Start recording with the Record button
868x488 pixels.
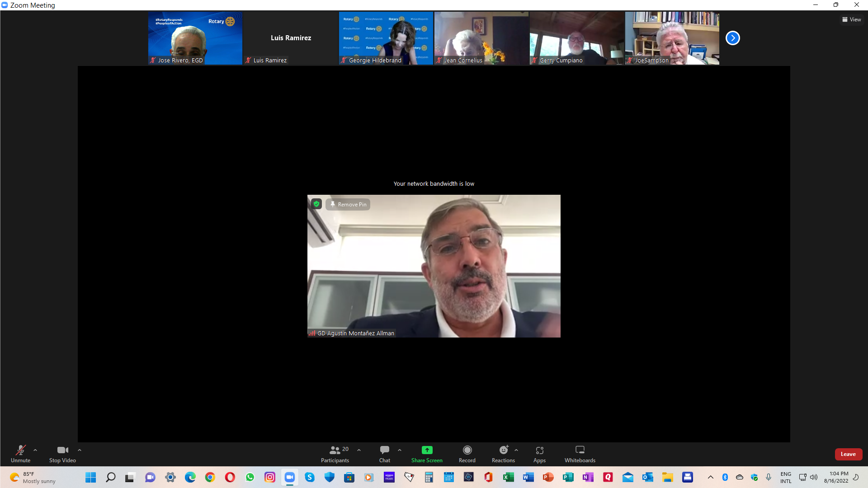click(467, 454)
